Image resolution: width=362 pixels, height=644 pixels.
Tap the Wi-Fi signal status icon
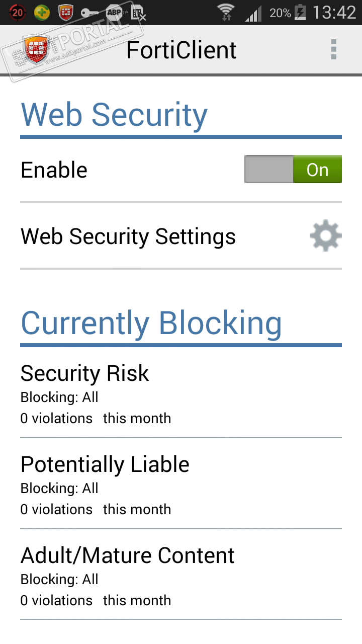(226, 12)
